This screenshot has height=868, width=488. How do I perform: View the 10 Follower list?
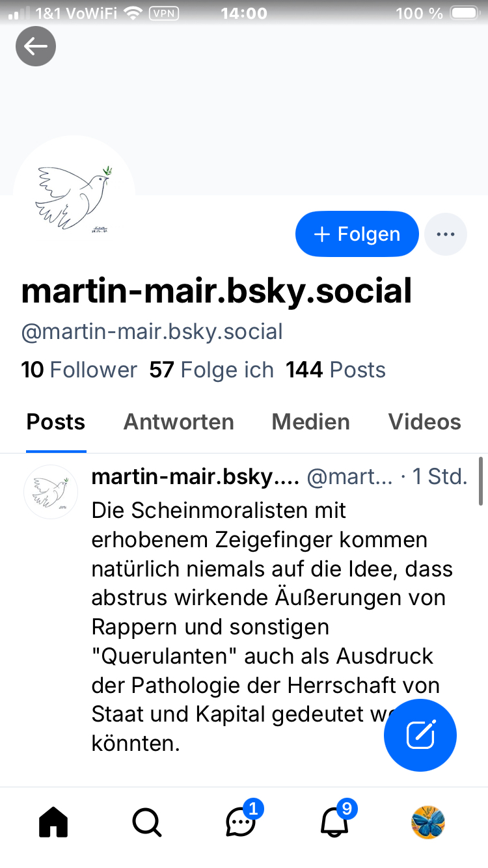pyautogui.click(x=79, y=370)
